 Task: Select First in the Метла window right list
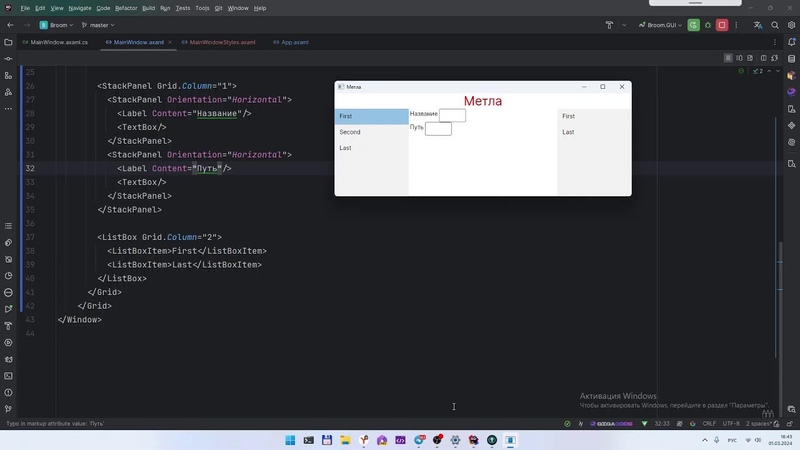coord(594,116)
